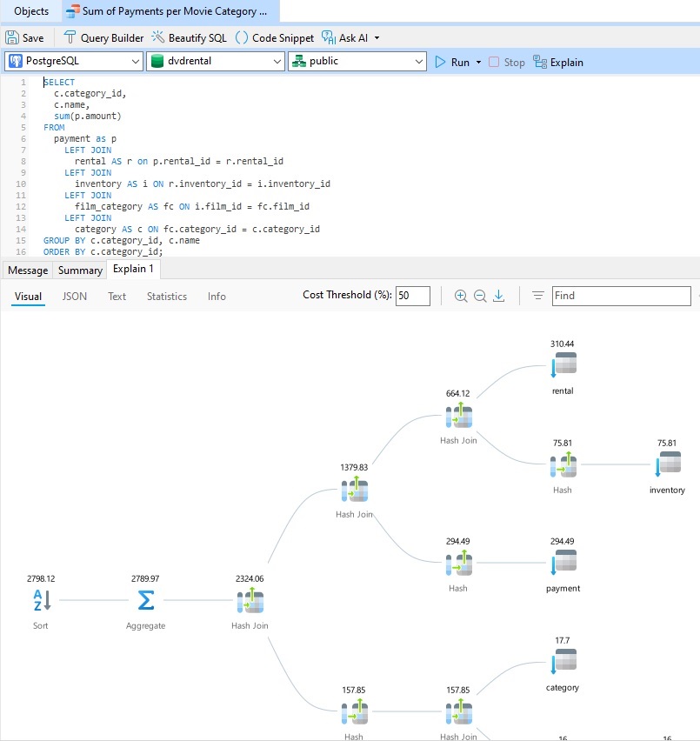Click the cost value 17.7
This screenshot has height=741, width=700.
point(562,641)
